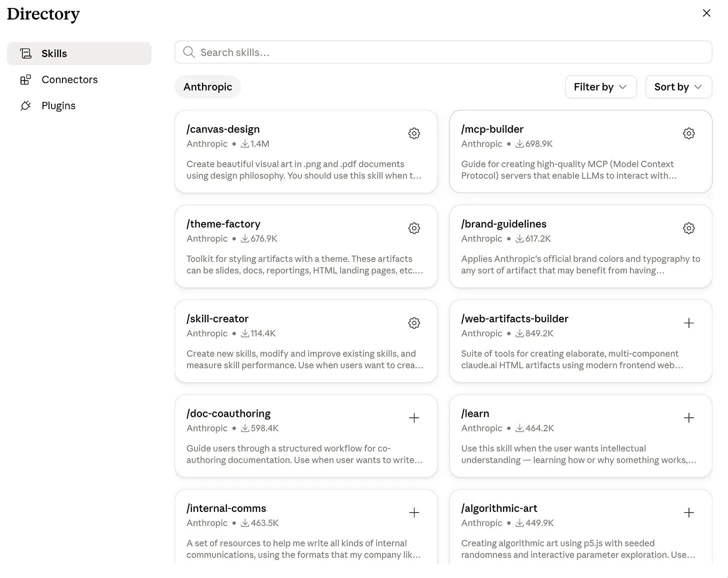This screenshot has height=578, width=728.
Task: Click the 849.2K download count
Action: (x=539, y=333)
